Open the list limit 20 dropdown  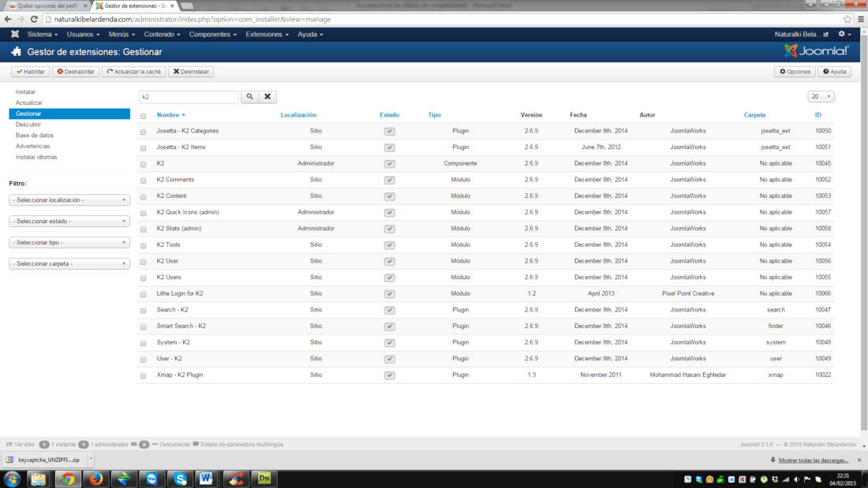(x=821, y=96)
